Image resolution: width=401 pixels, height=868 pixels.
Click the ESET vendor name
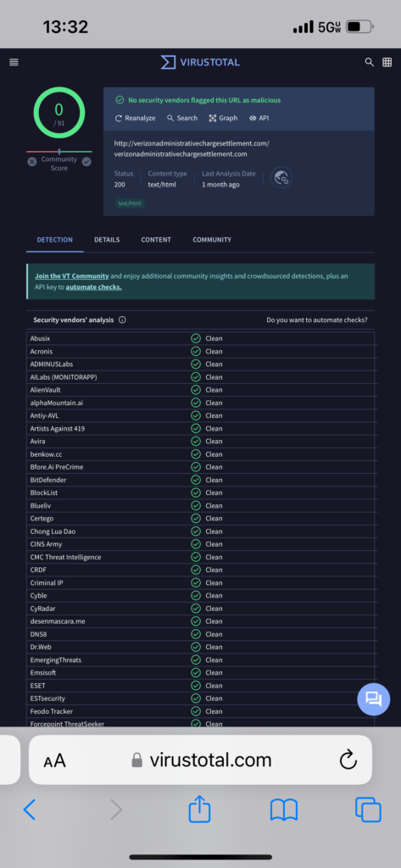coord(38,685)
